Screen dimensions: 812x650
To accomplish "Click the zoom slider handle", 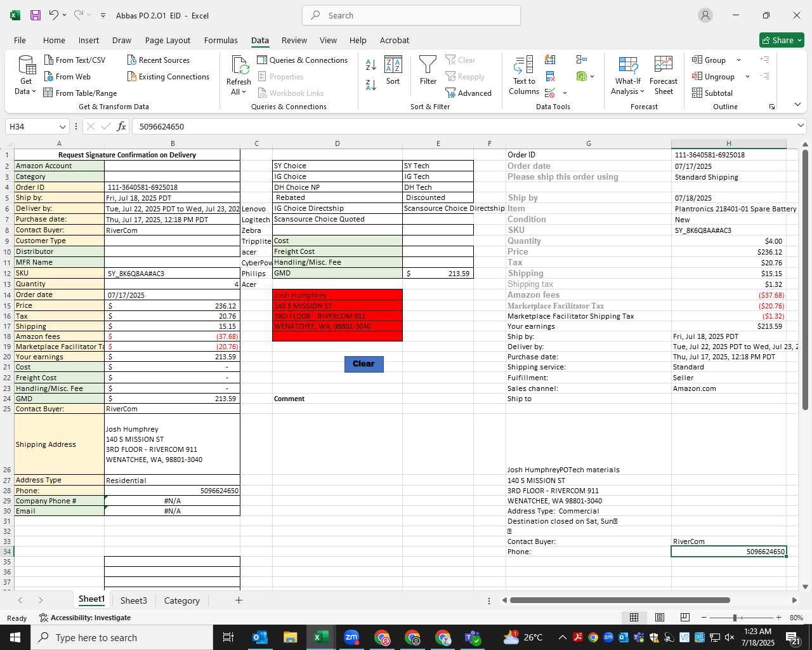I will tap(735, 618).
